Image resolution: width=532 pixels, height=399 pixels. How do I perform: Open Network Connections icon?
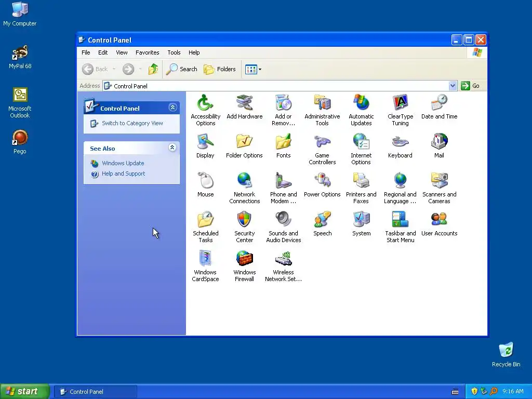[x=244, y=181]
